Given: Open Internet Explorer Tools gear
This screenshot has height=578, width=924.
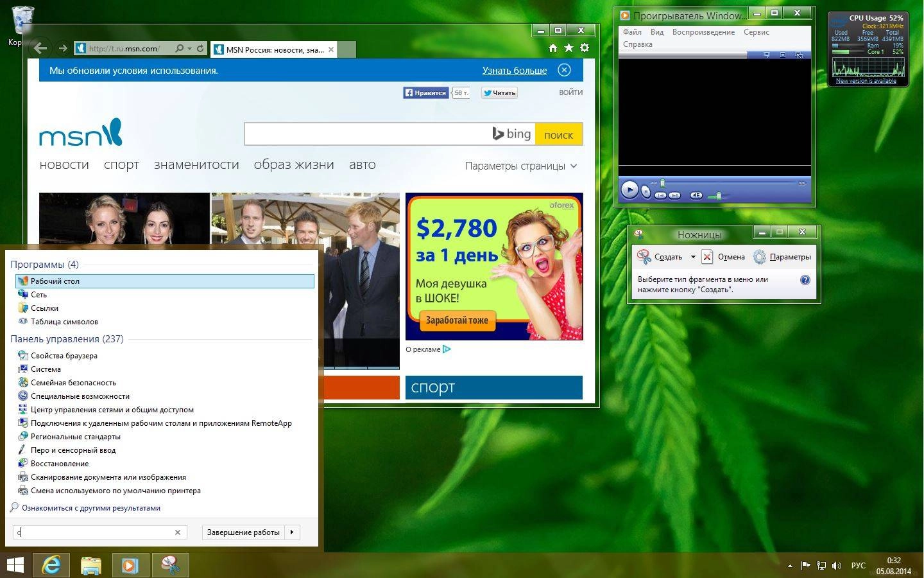Looking at the screenshot, I should point(585,48).
